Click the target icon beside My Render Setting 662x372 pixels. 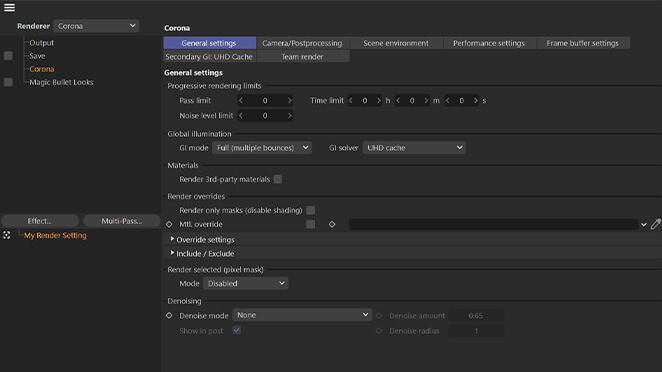coord(7,235)
